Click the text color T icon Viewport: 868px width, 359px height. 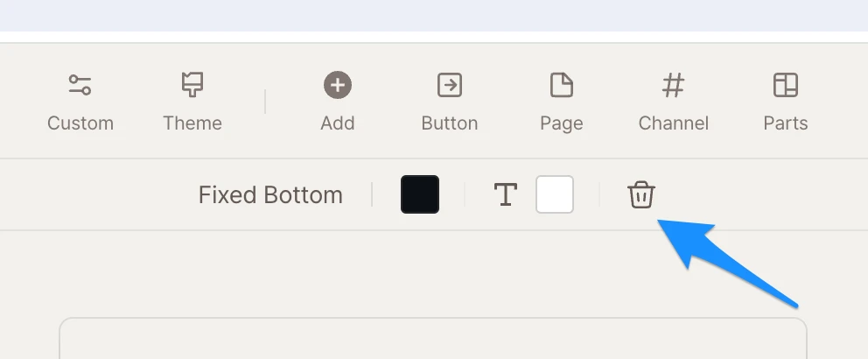click(505, 194)
